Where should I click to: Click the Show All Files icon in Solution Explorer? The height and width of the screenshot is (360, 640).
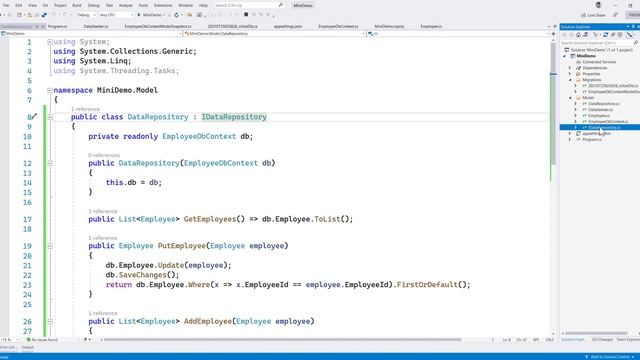[x=620, y=35]
